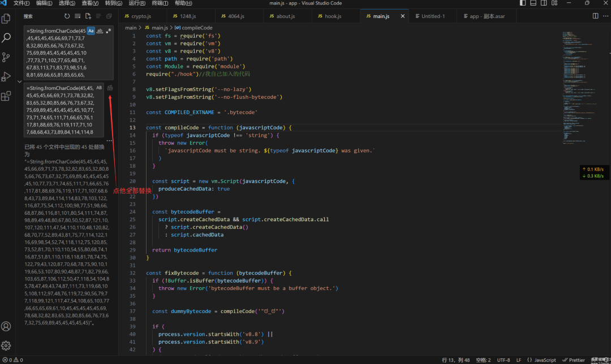Open Accounts menu in activity bar

coord(6,326)
